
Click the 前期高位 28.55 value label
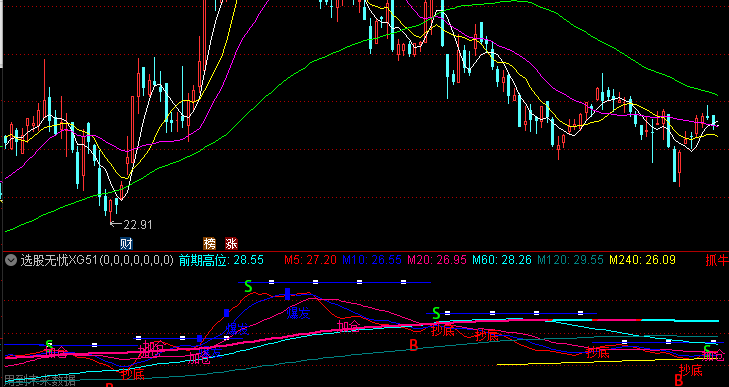[x=221, y=260]
